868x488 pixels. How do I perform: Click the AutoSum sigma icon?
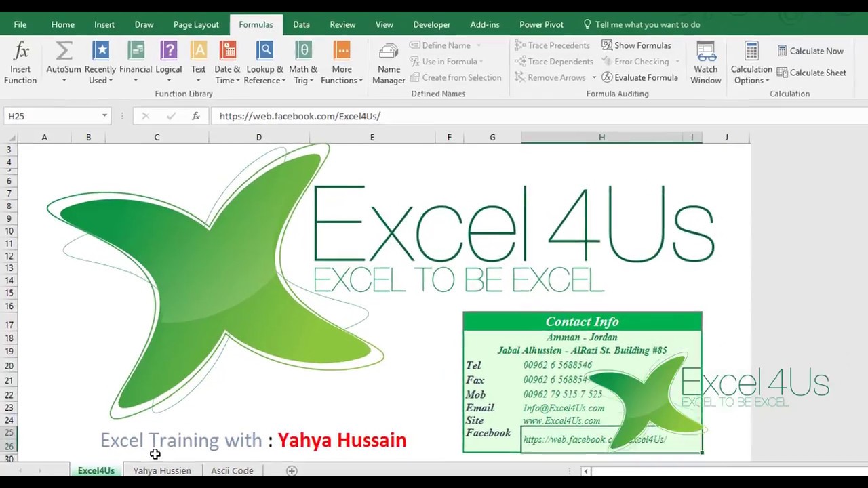click(64, 51)
